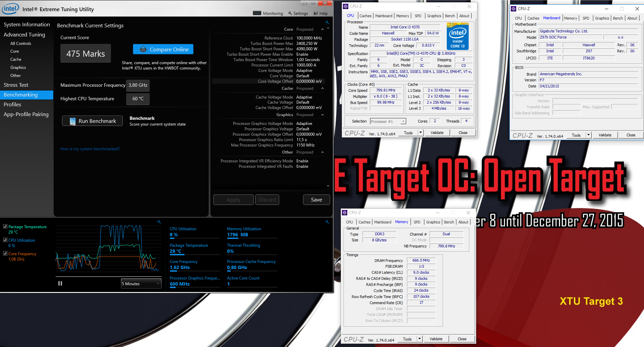
Task: Switch to SPD tab in Memory window
Action: tap(417, 222)
